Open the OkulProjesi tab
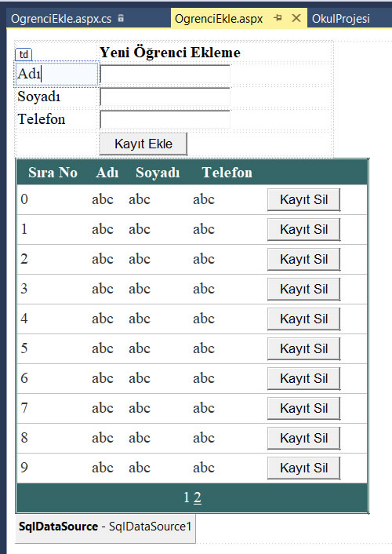 (341, 18)
